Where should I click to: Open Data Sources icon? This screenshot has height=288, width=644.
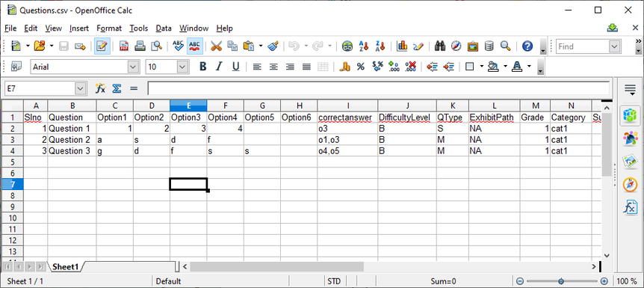(x=489, y=46)
